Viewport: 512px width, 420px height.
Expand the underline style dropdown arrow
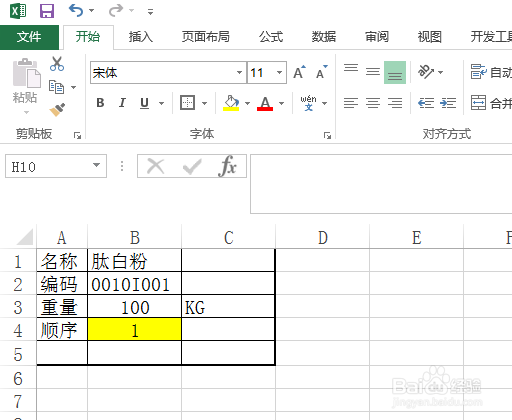coord(161,103)
